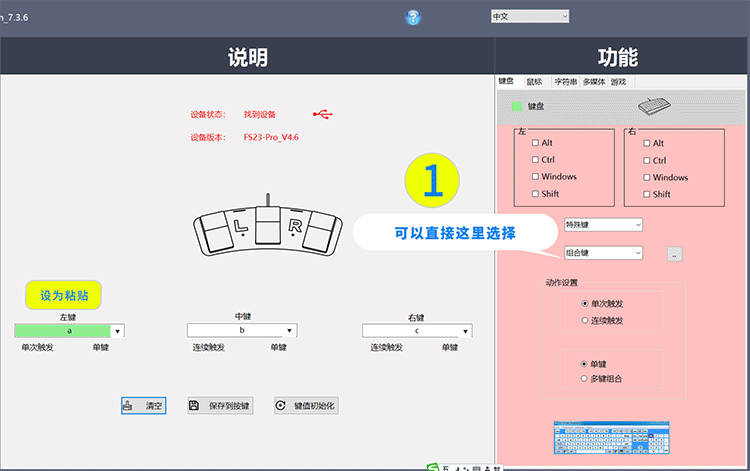Switch to the 鼠标 tab
This screenshot has height=471, width=750.
click(534, 82)
